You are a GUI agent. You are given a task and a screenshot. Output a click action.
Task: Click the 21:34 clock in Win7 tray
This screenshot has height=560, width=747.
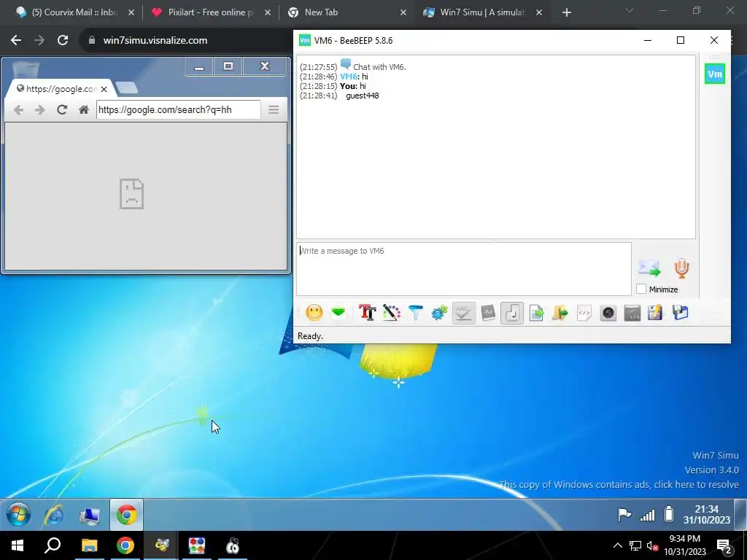click(706, 515)
